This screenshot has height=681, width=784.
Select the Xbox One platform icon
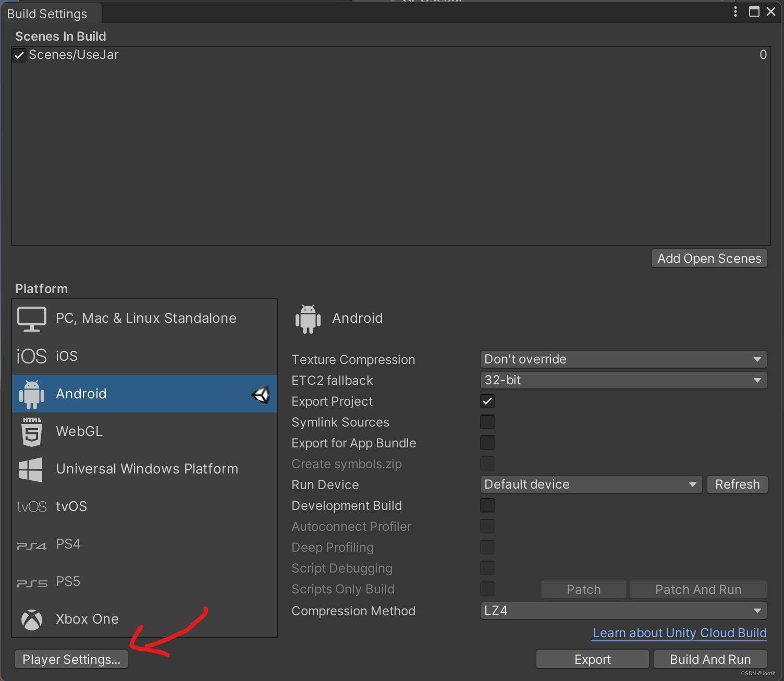pos(31,619)
